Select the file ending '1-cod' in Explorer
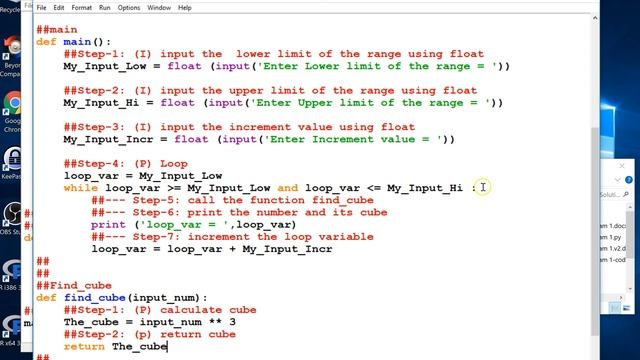640x360 pixels. pos(613,260)
